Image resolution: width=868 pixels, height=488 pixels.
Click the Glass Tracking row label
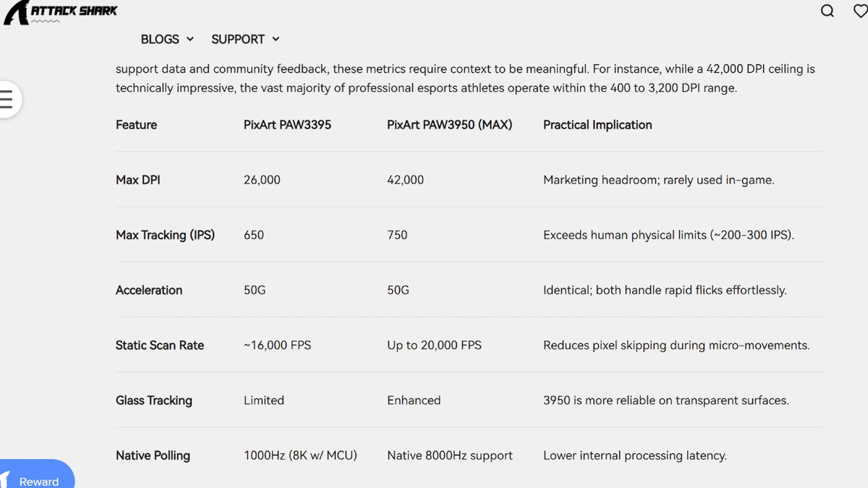tap(154, 400)
